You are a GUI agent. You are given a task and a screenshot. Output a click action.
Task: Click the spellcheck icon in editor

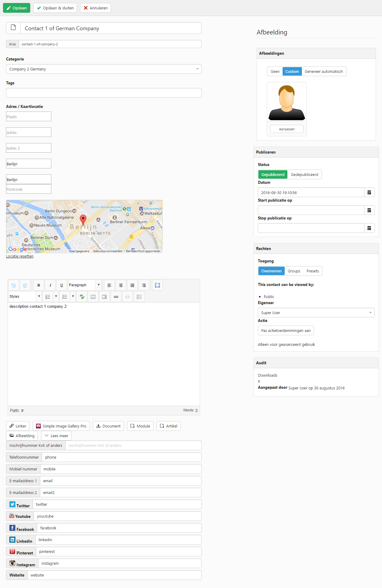pos(82,297)
